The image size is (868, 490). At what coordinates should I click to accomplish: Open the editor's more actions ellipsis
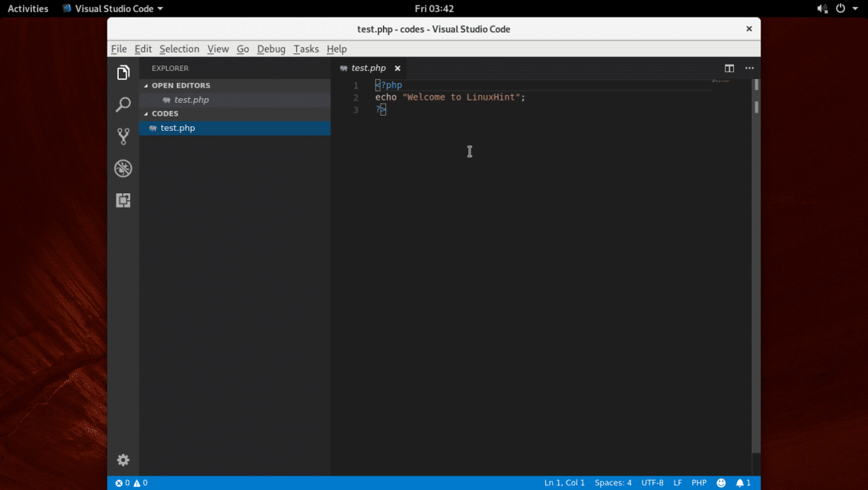[749, 68]
